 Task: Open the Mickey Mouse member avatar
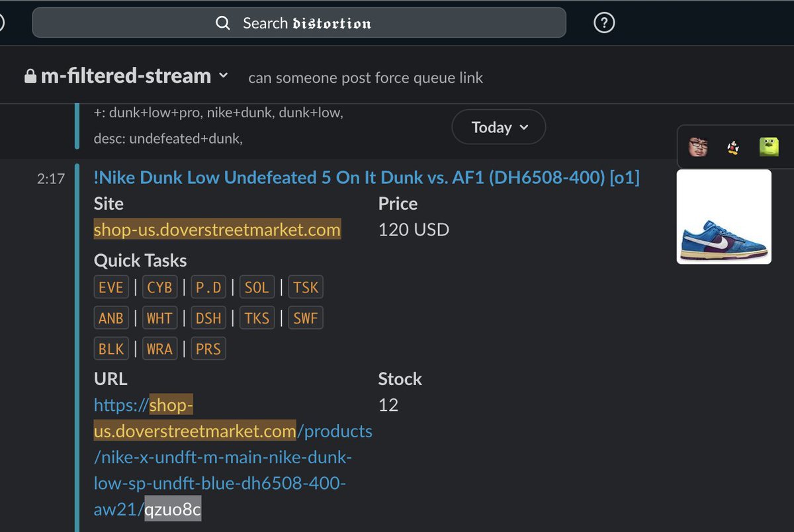733,146
